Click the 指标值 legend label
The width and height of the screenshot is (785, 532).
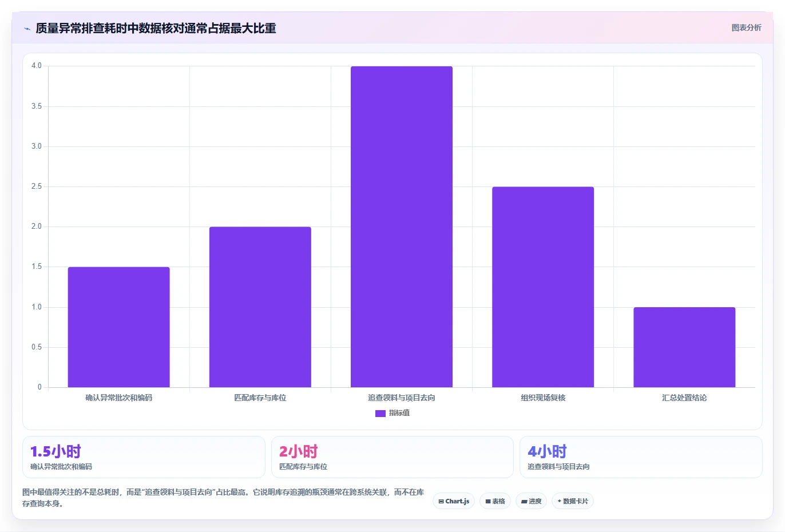pyautogui.click(x=399, y=413)
